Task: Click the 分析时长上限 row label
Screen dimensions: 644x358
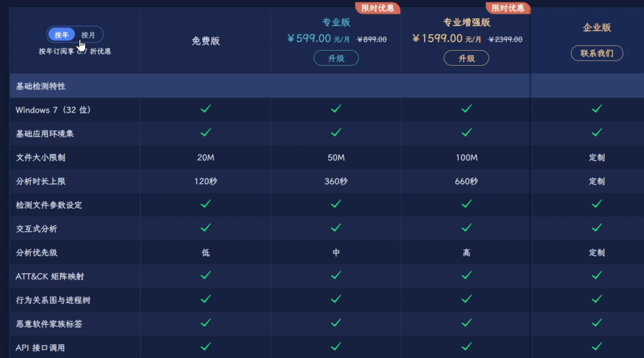Action: 41,181
